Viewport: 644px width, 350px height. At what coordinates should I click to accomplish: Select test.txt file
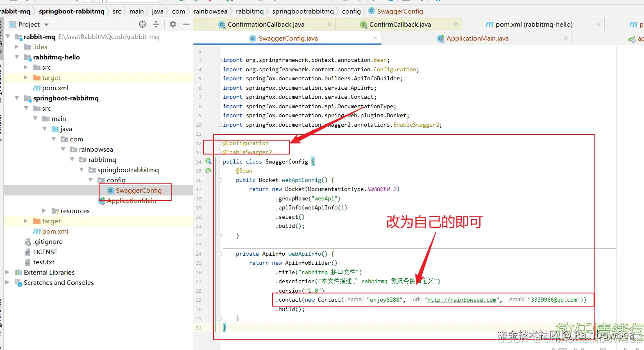[x=44, y=262]
